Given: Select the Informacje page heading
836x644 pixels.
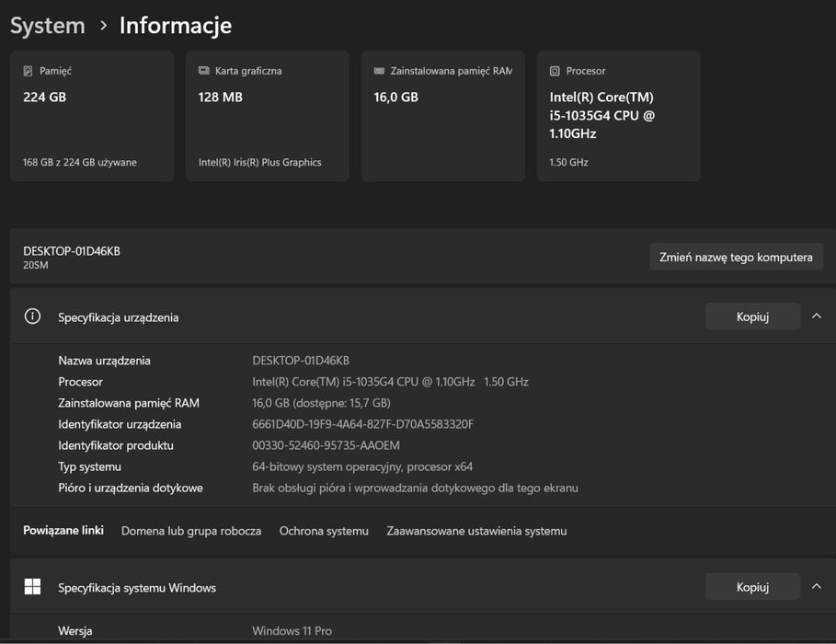Looking at the screenshot, I should (176, 26).
